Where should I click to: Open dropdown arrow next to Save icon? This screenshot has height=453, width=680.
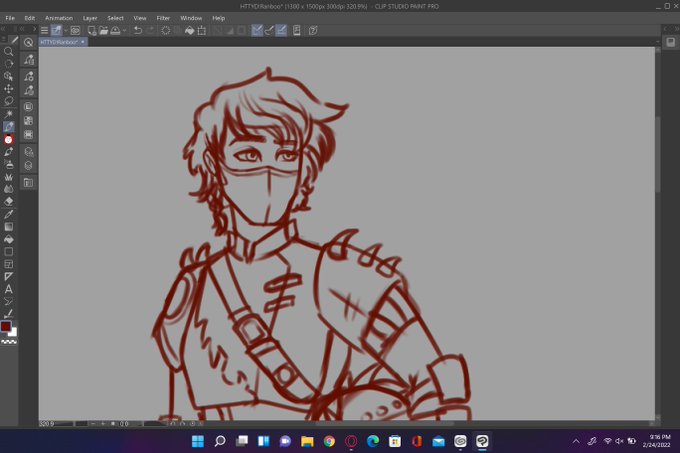tap(124, 30)
